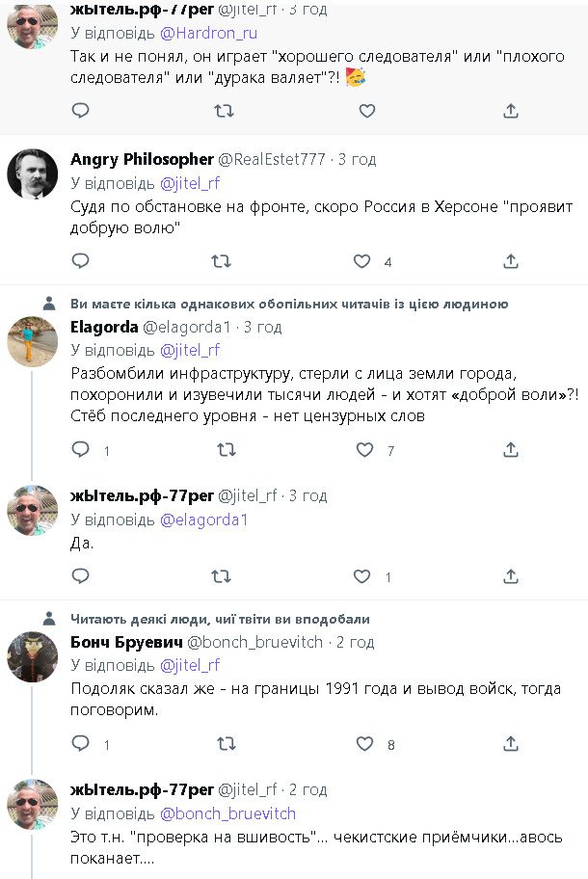Like Бонч Бруевич tweet with 8 likes
The height and width of the screenshot is (879, 588).
pyautogui.click(x=364, y=744)
